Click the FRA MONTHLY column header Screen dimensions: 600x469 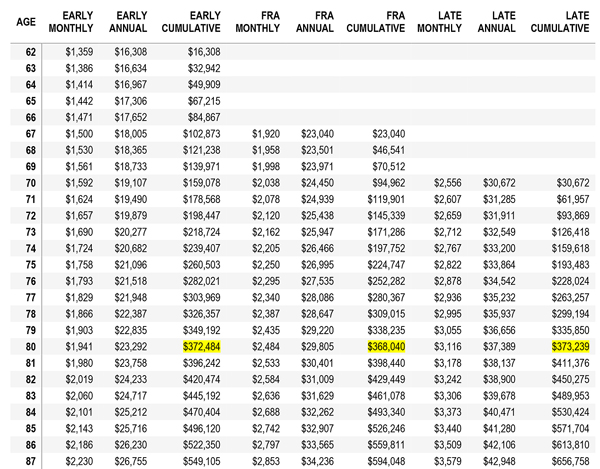[258, 22]
